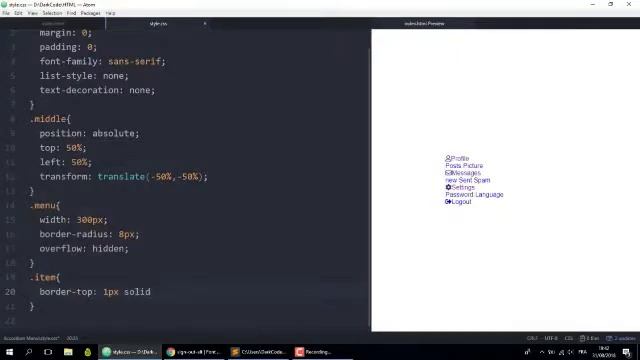The width and height of the screenshot is (640, 360).
Task: Click the Posts Picture link in preview
Action: (464, 166)
